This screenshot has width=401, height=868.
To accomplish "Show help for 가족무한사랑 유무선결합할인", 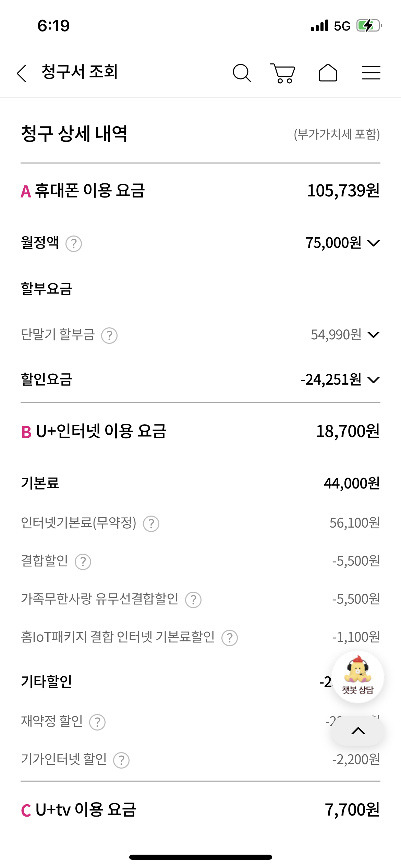I will tap(193, 600).
